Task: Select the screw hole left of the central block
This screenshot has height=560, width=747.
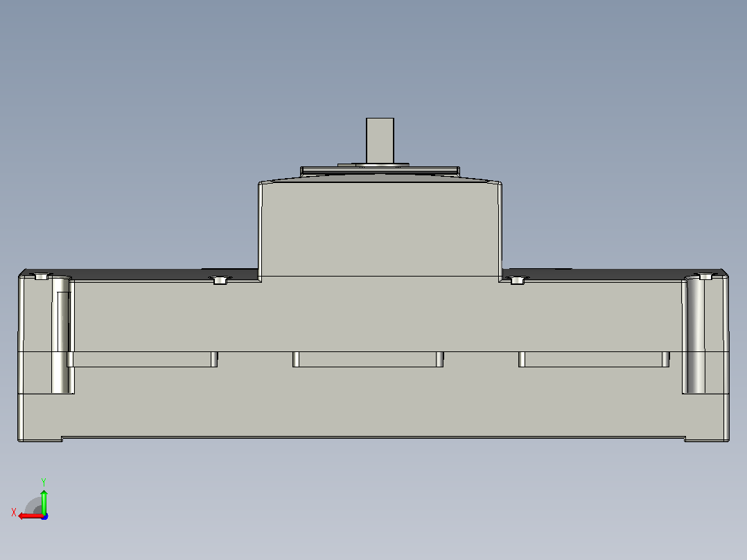Action: tap(220, 279)
